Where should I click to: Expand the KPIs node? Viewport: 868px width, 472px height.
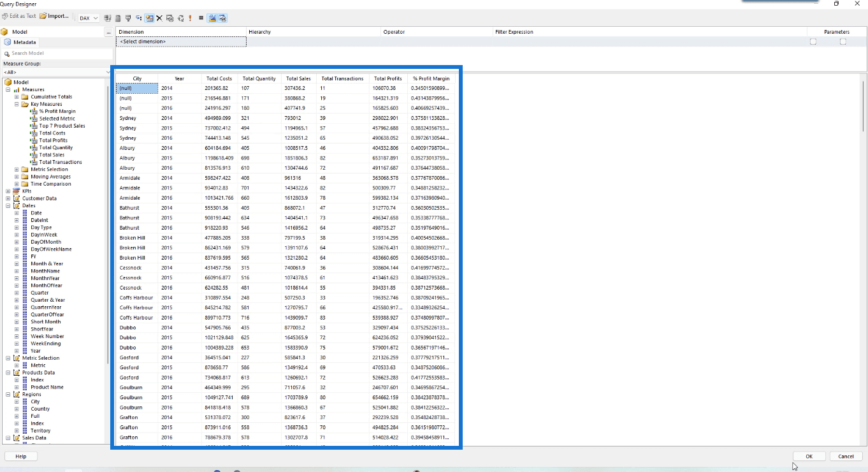[8, 191]
